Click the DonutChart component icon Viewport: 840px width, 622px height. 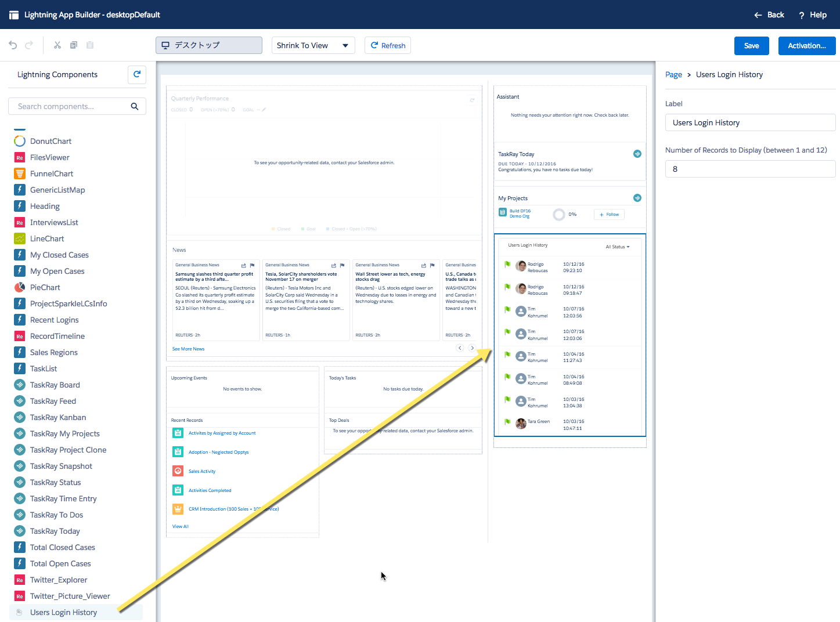(19, 141)
